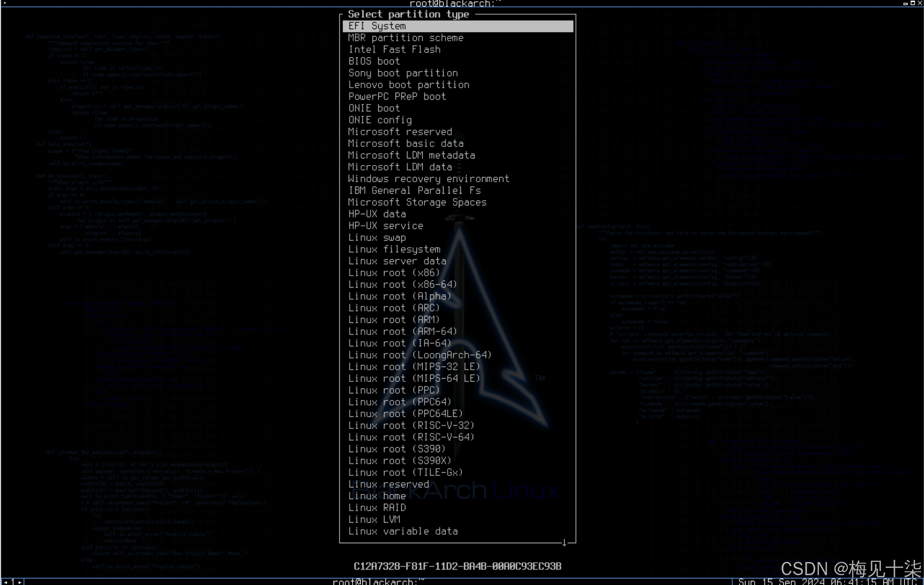The width and height of the screenshot is (924, 585).
Task: Close the root@blackarch terminal window
Action: (919, 3)
